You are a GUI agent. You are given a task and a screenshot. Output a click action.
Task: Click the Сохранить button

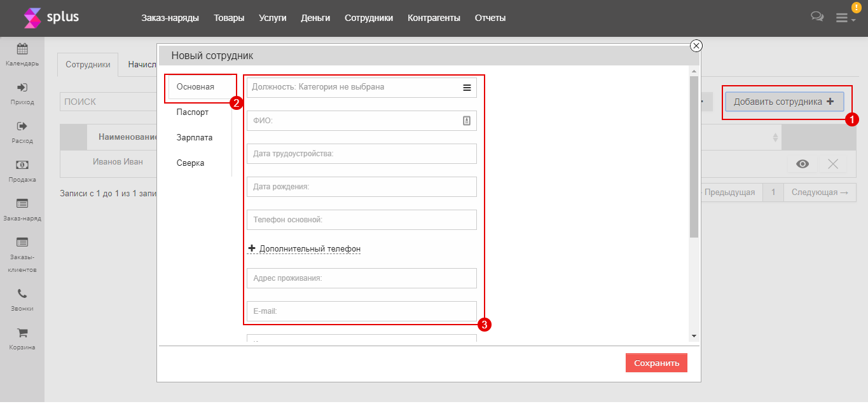tap(656, 363)
